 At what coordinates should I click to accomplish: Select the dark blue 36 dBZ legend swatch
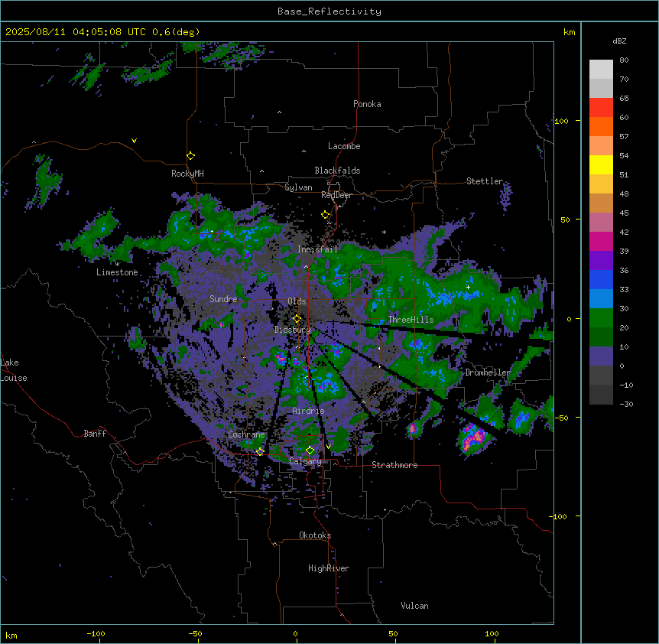point(601,279)
